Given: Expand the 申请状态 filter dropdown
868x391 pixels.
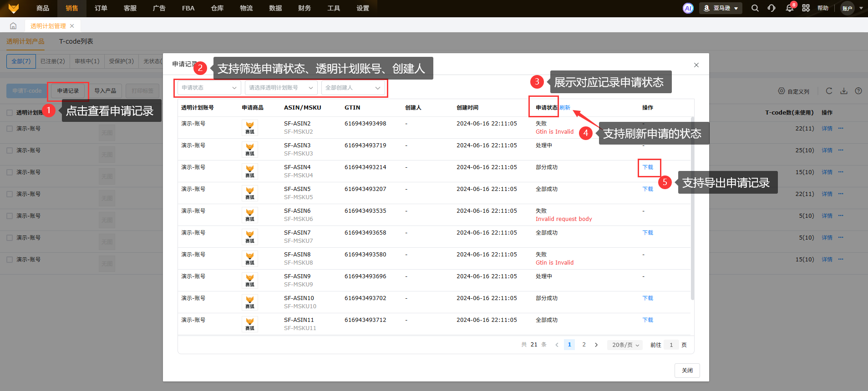Looking at the screenshot, I should click(209, 88).
